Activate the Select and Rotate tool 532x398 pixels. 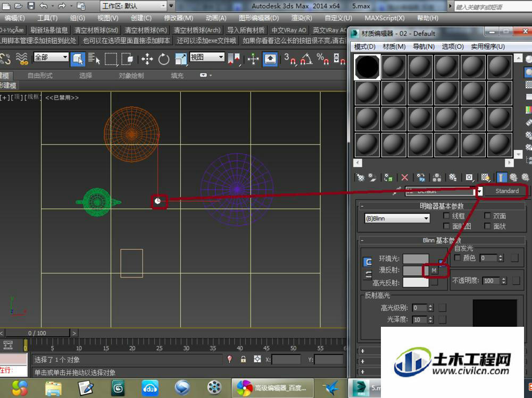tap(163, 59)
